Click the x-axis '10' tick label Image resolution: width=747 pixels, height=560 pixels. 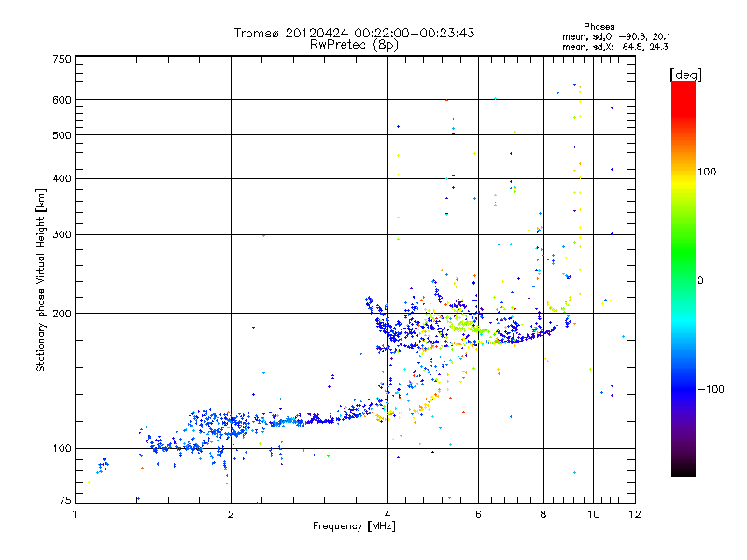tap(594, 514)
